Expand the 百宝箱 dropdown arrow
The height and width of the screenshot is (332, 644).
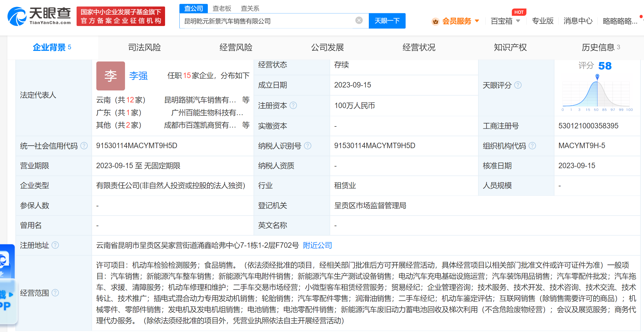click(518, 21)
